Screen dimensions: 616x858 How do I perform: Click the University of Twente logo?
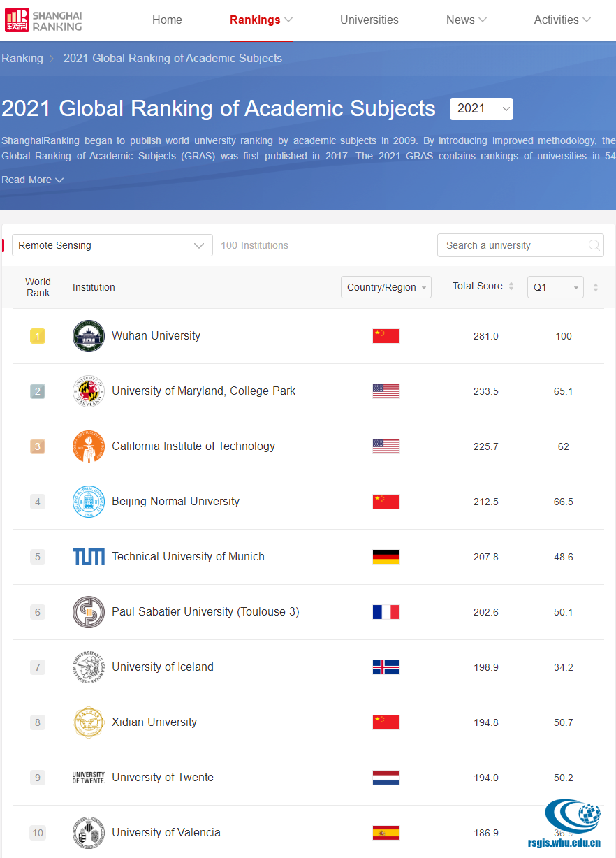click(89, 778)
